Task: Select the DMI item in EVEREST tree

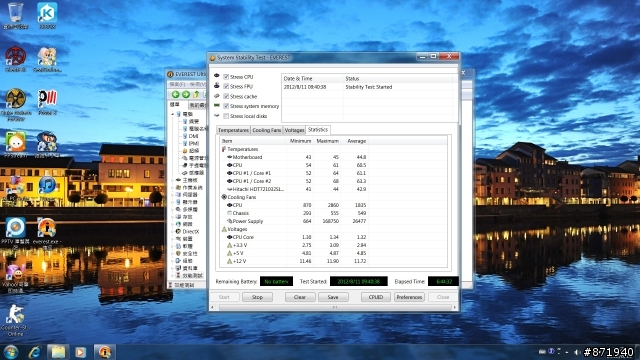Action: click(x=193, y=136)
